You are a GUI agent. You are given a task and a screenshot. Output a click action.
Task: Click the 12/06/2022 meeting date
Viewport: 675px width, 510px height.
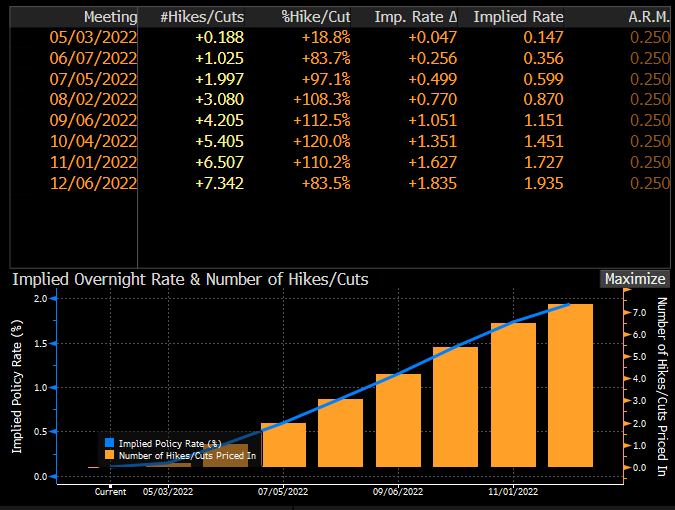tap(97, 183)
